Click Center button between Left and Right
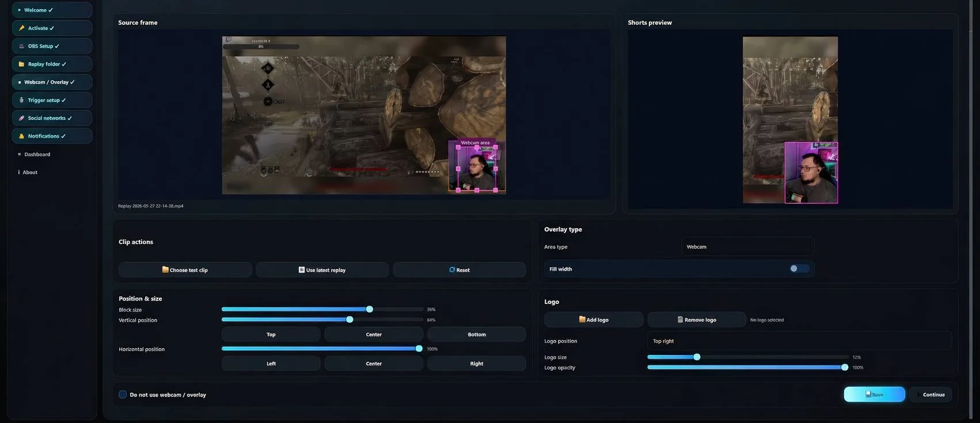This screenshot has width=980, height=423. click(x=374, y=363)
